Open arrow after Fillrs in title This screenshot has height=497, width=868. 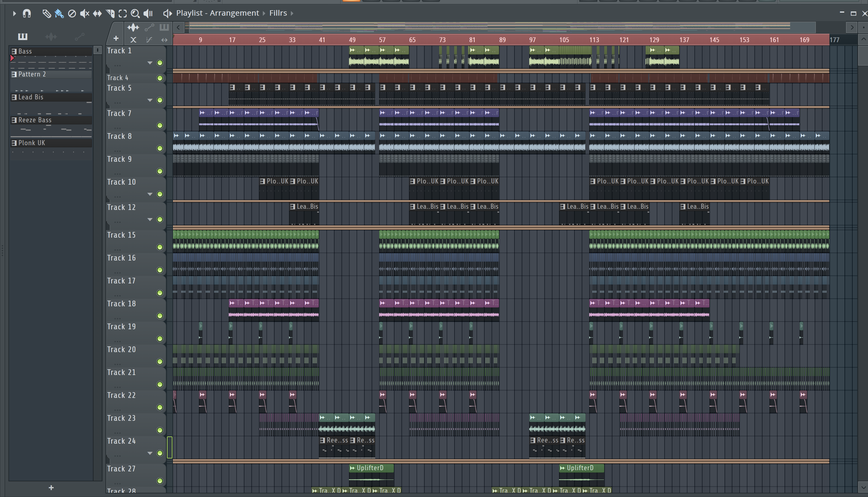(x=292, y=13)
